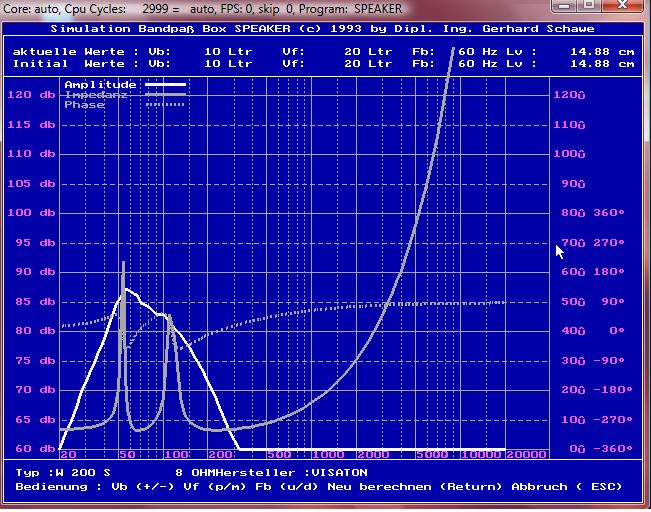This screenshot has height=512, width=651.
Task: Click the 'Amplitude' legend label
Action: pos(100,85)
